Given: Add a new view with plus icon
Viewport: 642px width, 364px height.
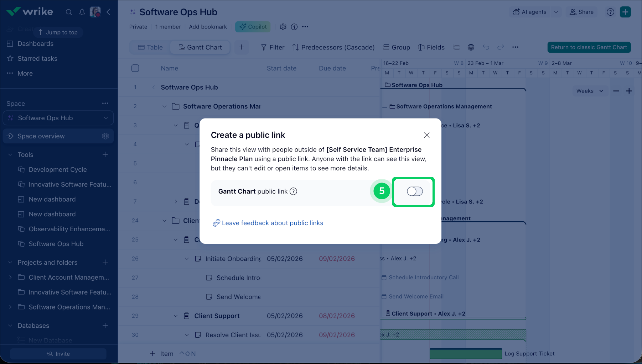Looking at the screenshot, I should pyautogui.click(x=242, y=47).
